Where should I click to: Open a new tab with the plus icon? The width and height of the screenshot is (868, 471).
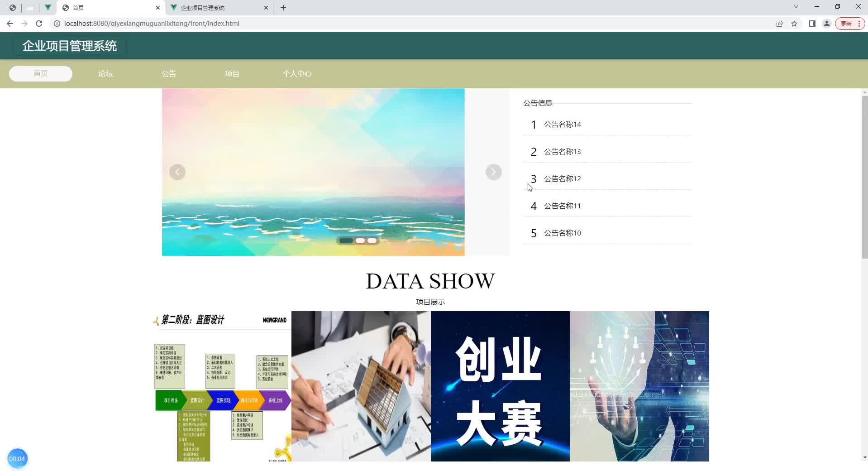[x=283, y=8]
